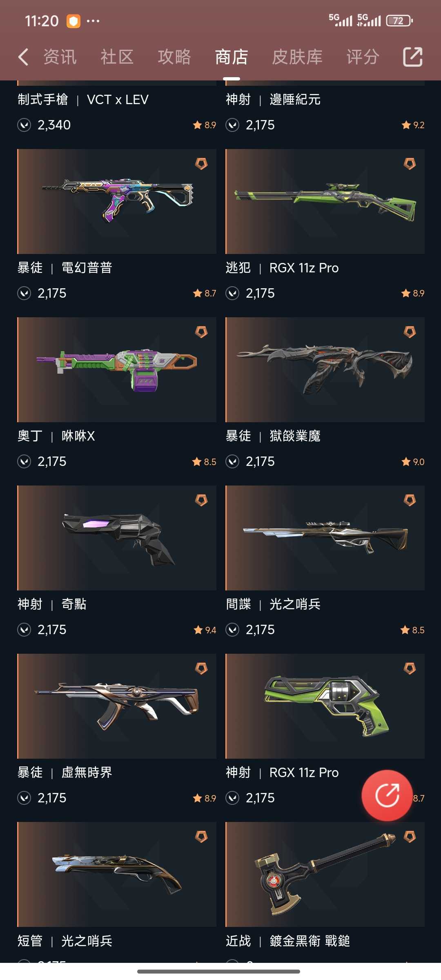Open the 皮肤库 tab
The image size is (441, 980).
(x=297, y=57)
